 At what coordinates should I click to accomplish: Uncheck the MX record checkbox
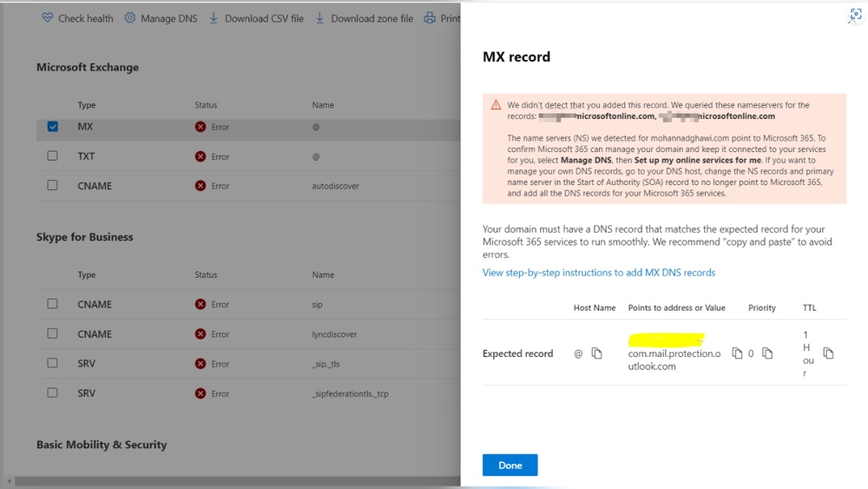[53, 127]
